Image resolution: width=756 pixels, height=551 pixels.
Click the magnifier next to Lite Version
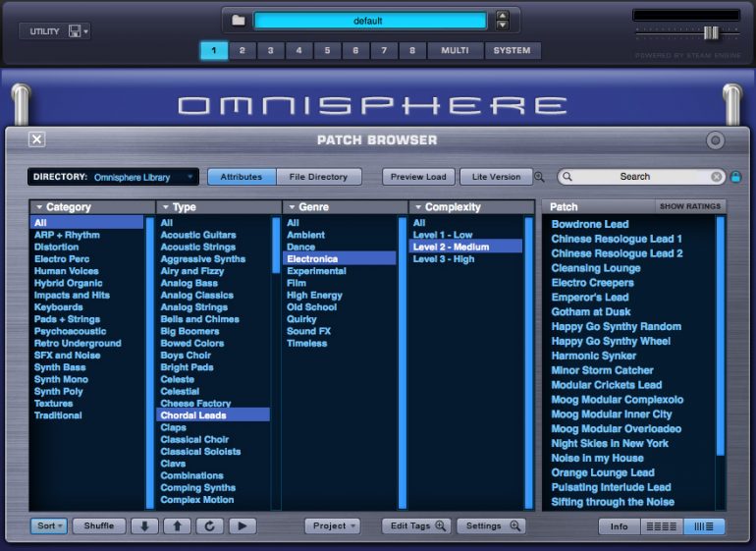point(539,177)
